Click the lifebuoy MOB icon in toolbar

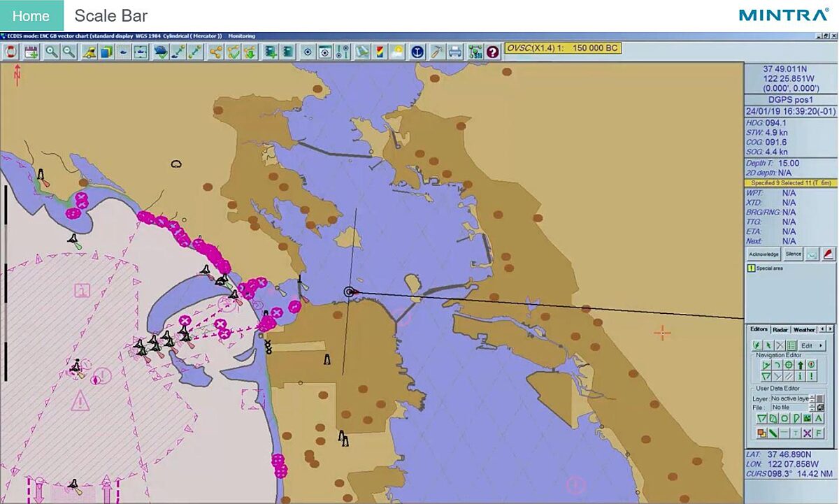click(x=10, y=52)
